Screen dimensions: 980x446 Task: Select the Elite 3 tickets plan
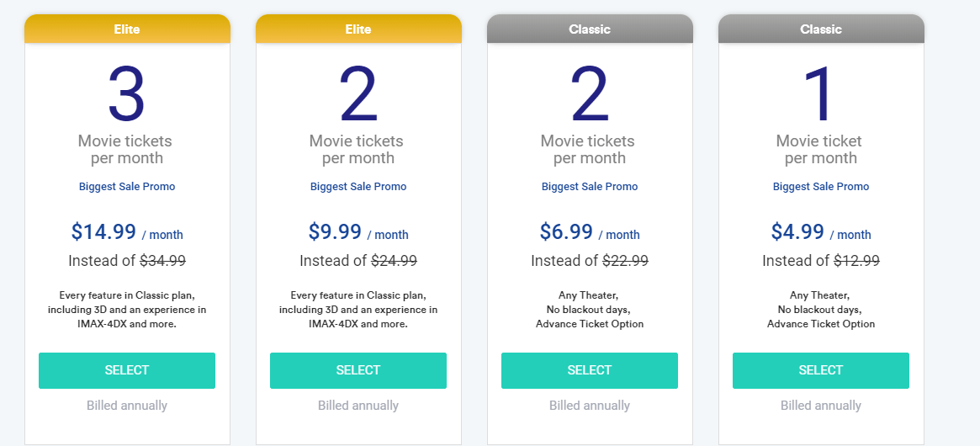pos(127,370)
